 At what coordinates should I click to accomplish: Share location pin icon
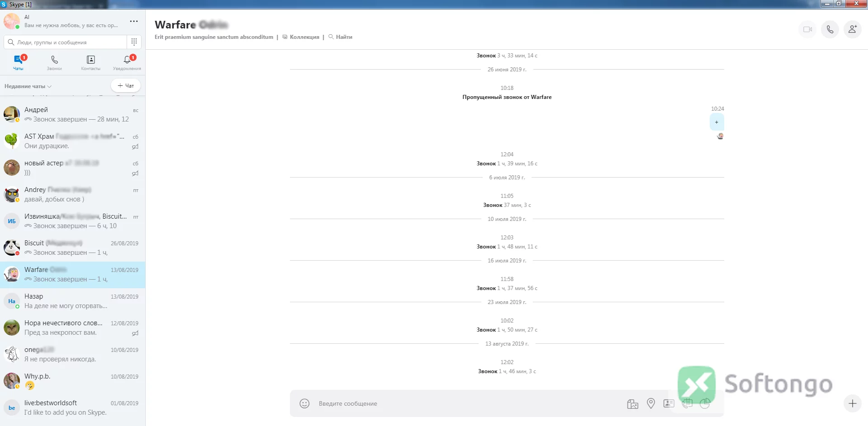point(651,403)
